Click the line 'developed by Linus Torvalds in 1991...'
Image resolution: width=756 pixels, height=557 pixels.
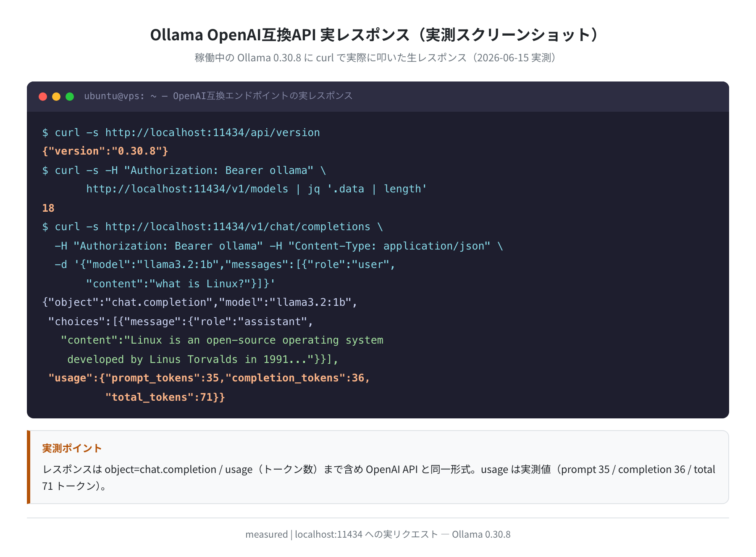click(203, 360)
